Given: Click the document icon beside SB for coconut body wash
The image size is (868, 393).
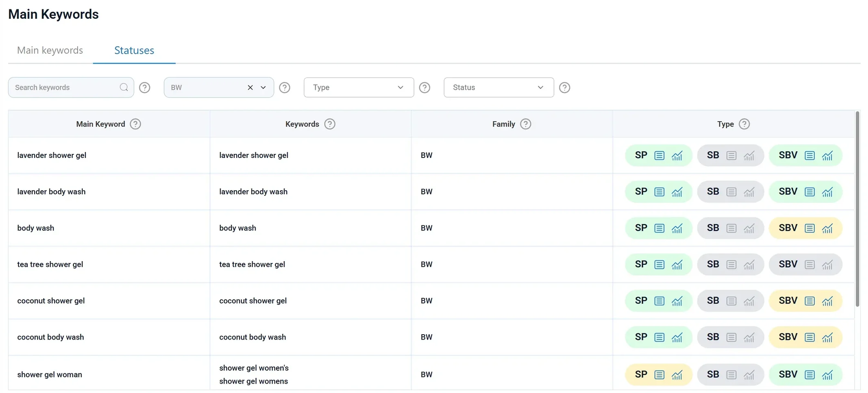Looking at the screenshot, I should pyautogui.click(x=731, y=337).
